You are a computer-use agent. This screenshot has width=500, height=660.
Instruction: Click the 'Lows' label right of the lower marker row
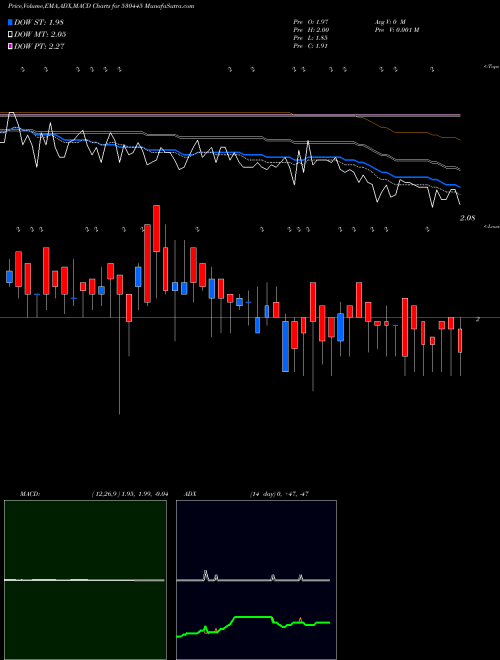point(492,226)
